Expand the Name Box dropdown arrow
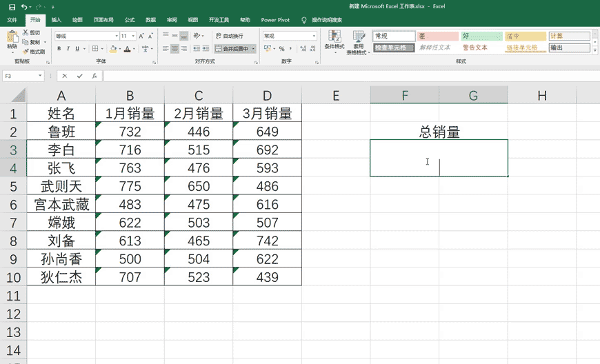Screen dimensions: 600x364 40,76
